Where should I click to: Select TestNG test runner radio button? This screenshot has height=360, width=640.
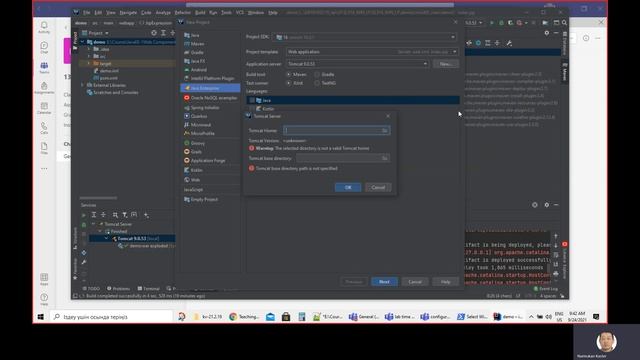click(317, 83)
